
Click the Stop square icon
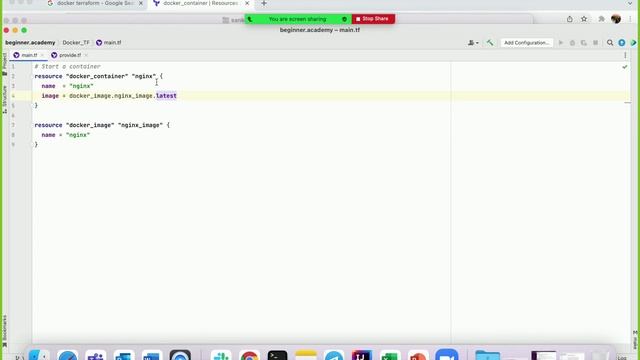(596, 42)
